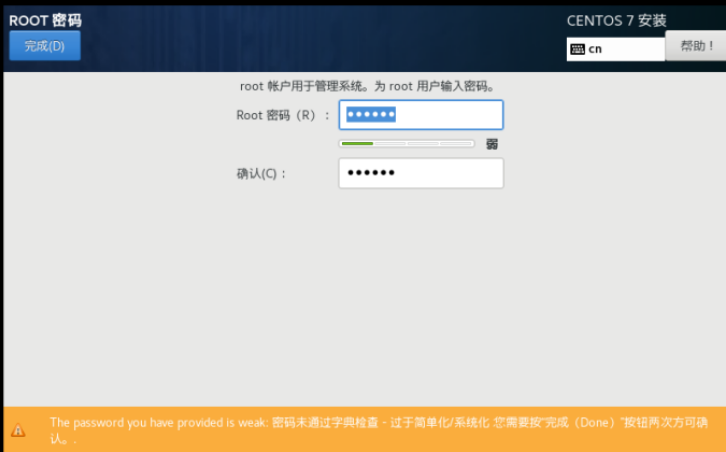Click the password strength bar

click(407, 144)
